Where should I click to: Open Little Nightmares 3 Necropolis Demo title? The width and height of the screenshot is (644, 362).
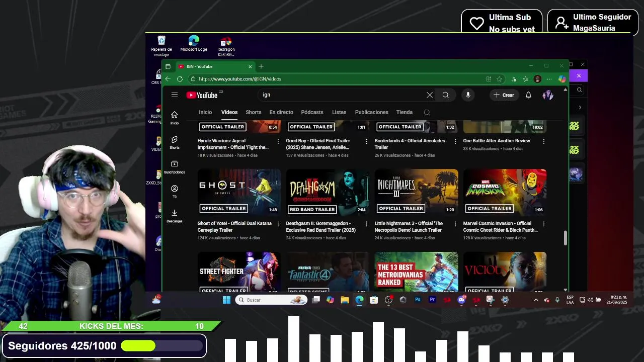409,227
